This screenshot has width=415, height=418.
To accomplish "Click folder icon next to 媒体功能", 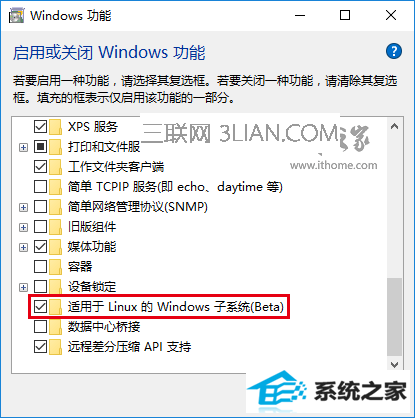I will coord(55,247).
